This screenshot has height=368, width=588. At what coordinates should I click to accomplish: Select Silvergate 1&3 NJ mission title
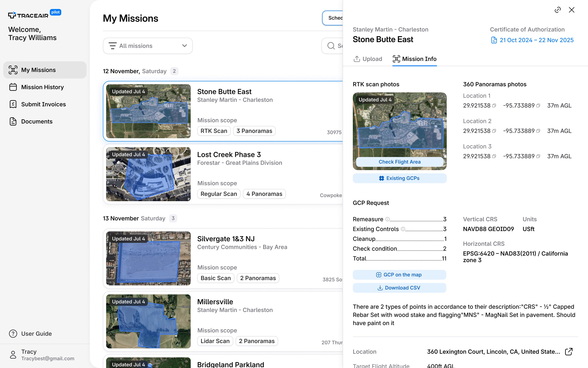click(226, 239)
